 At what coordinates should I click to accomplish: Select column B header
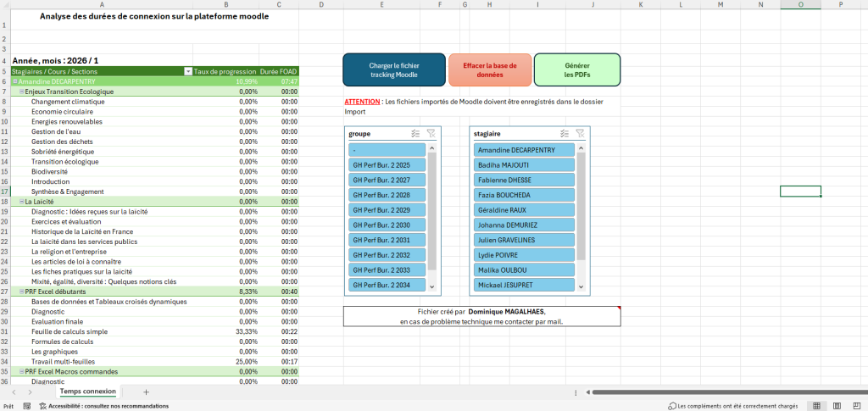[225, 4]
